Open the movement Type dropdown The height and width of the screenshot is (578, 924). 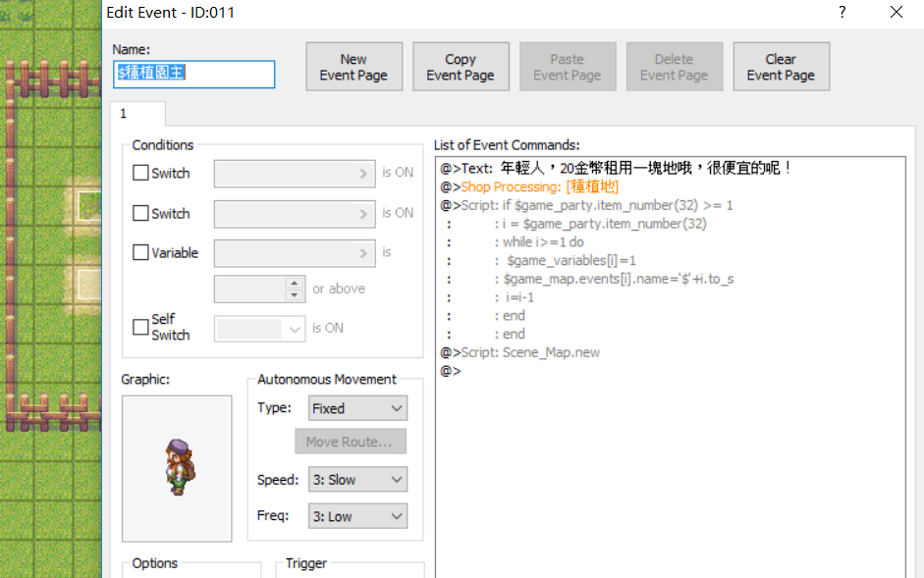click(x=357, y=408)
